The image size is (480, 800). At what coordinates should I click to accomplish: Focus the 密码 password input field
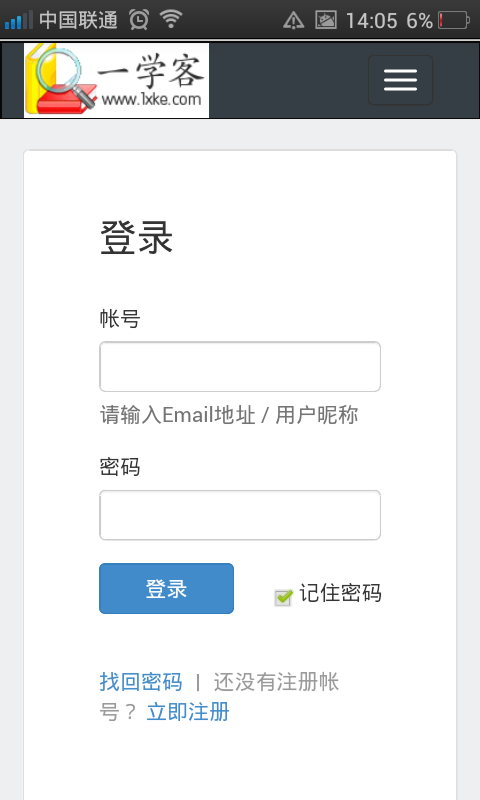point(240,515)
